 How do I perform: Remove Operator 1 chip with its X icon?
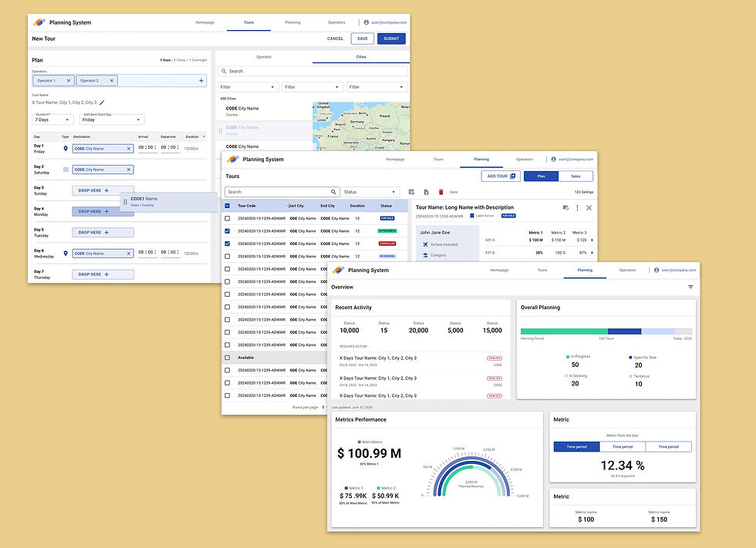69,81
